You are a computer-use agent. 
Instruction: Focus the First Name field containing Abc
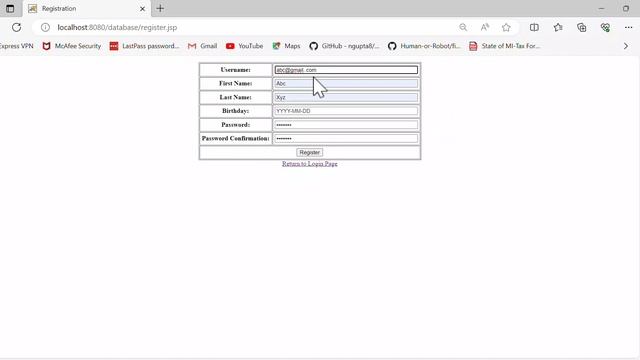(346, 84)
